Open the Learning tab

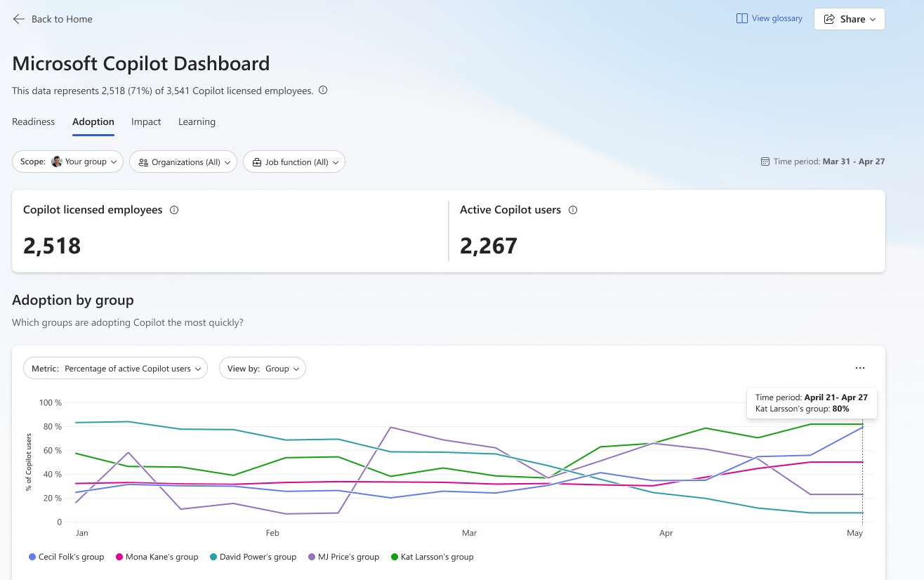tap(197, 122)
